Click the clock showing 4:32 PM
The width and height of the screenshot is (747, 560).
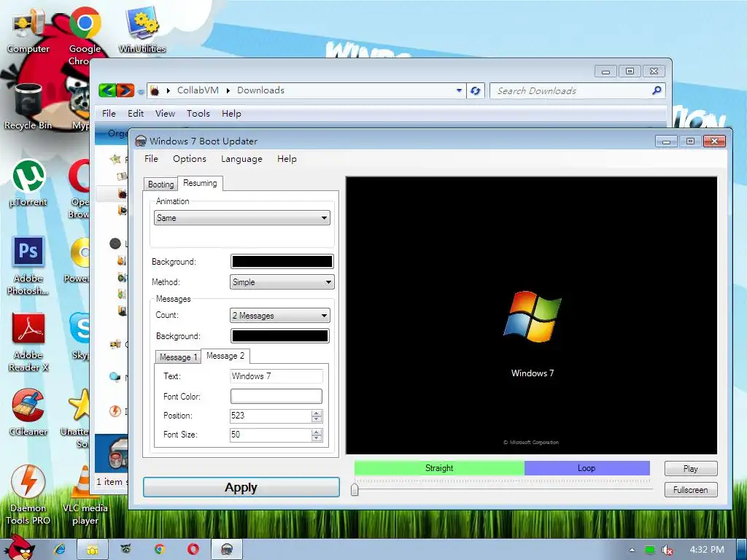[x=707, y=550]
